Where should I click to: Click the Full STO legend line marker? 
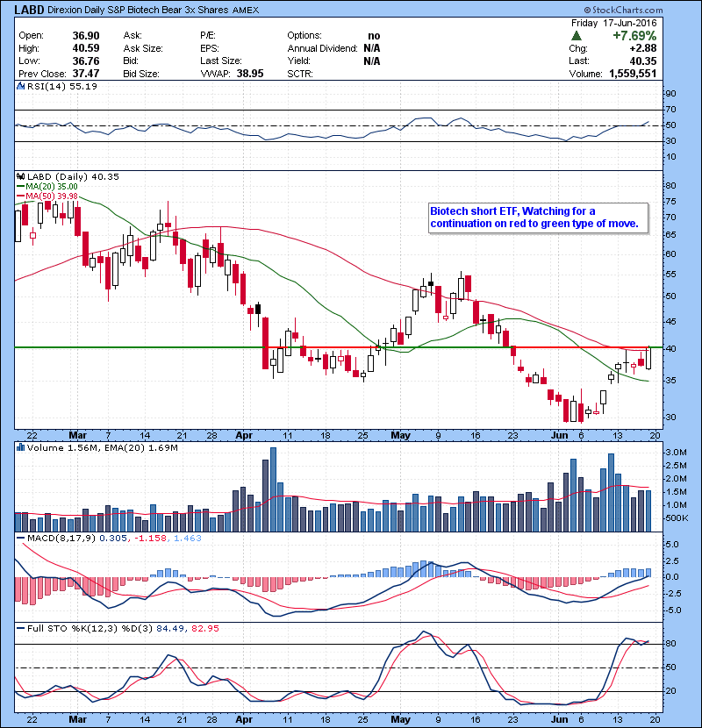tap(20, 628)
